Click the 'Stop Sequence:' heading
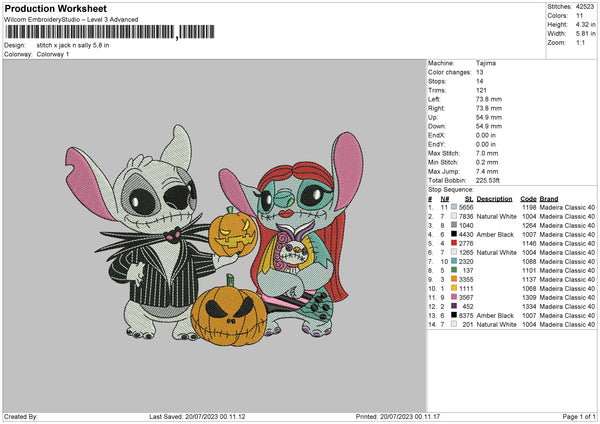 click(x=451, y=190)
